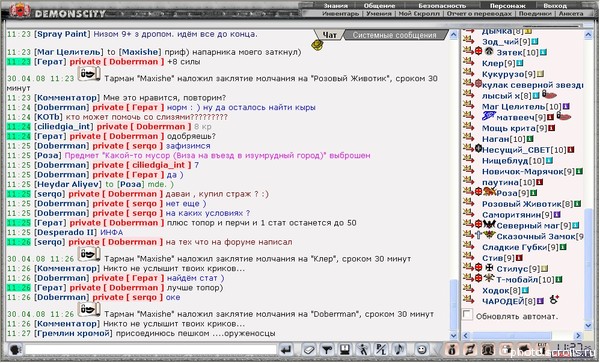Screen dimensions: 600x363
Task: Click chat pane scroll up arrow
Action: (453, 35)
